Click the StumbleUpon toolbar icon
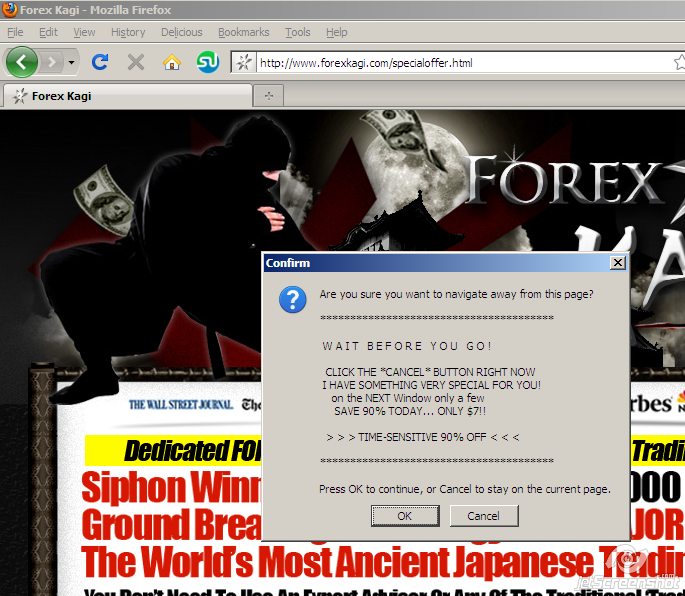This screenshot has width=685, height=596. pos(208,62)
